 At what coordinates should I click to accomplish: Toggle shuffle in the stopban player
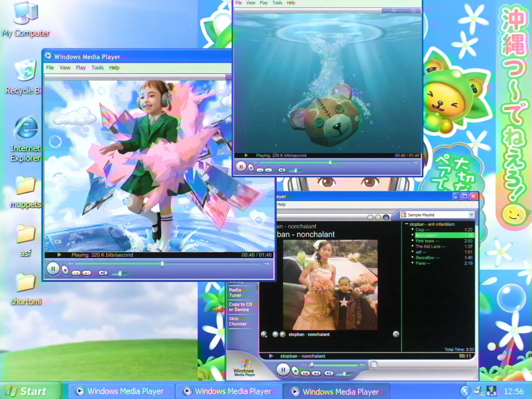pos(370,217)
